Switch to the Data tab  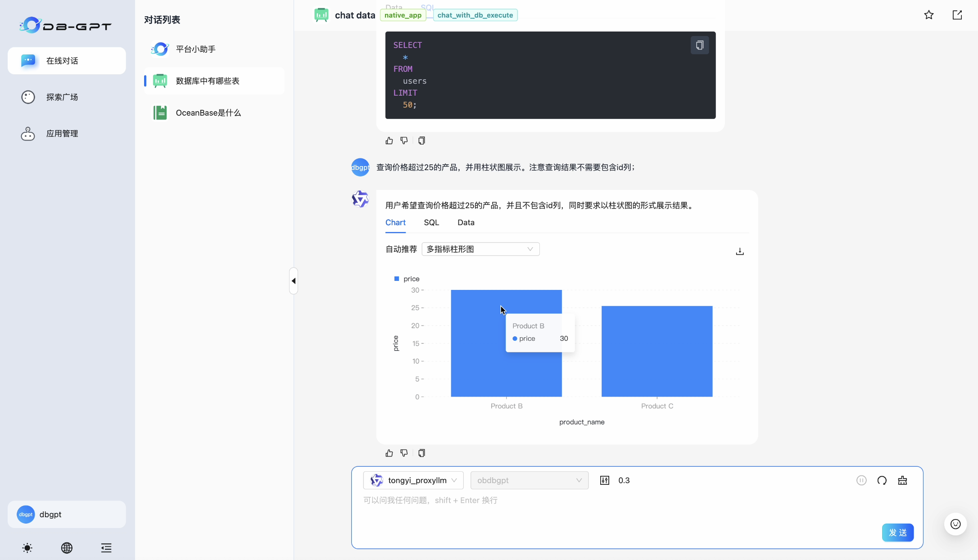[466, 222]
